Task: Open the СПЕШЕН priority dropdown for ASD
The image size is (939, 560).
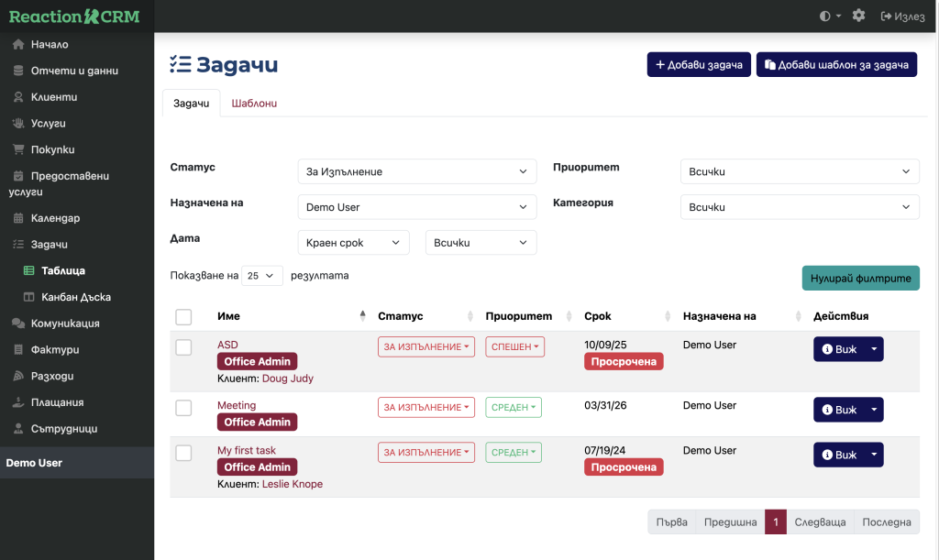Action: [x=514, y=347]
